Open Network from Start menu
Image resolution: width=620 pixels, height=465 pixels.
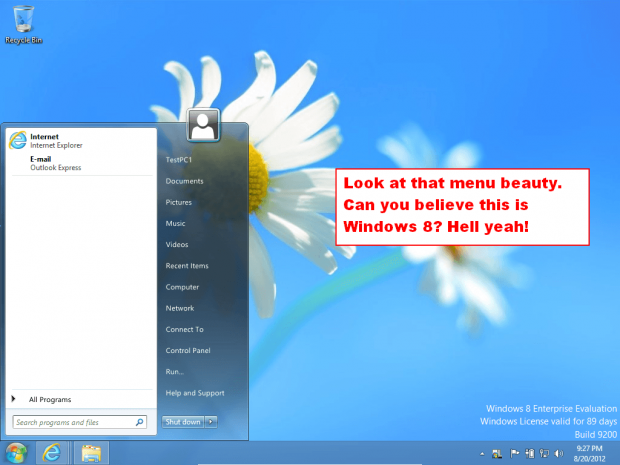point(180,308)
